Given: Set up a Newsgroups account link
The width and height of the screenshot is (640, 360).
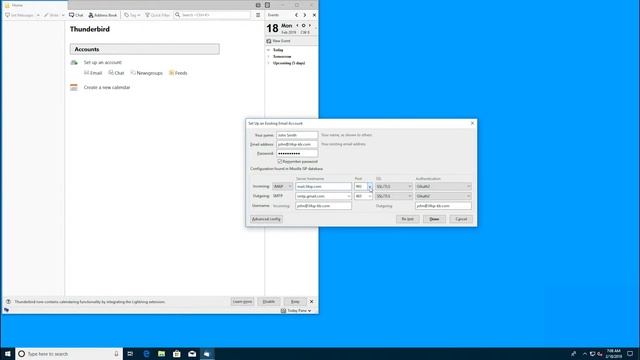Looking at the screenshot, I should (x=147, y=73).
